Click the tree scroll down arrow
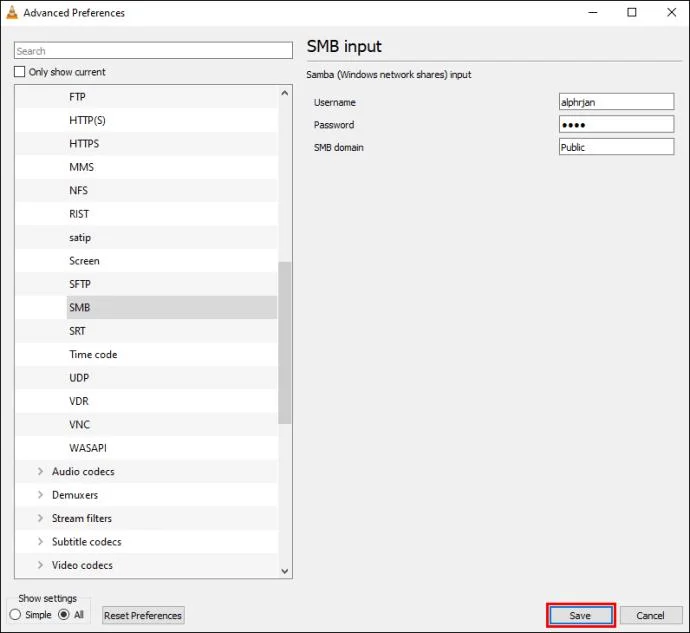Screen dimensions: 690x633 coord(285,571)
